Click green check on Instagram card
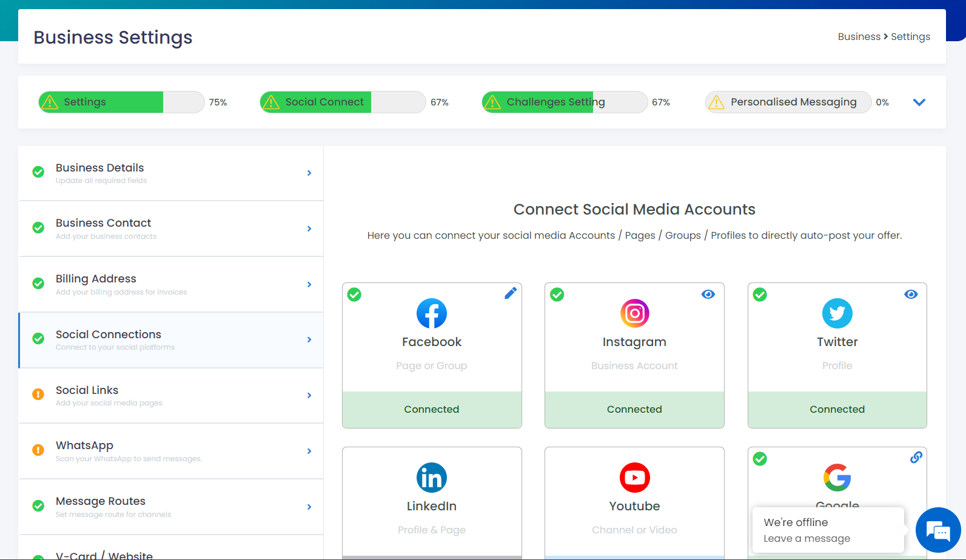Viewport: 966px width, 560px height. (x=557, y=295)
